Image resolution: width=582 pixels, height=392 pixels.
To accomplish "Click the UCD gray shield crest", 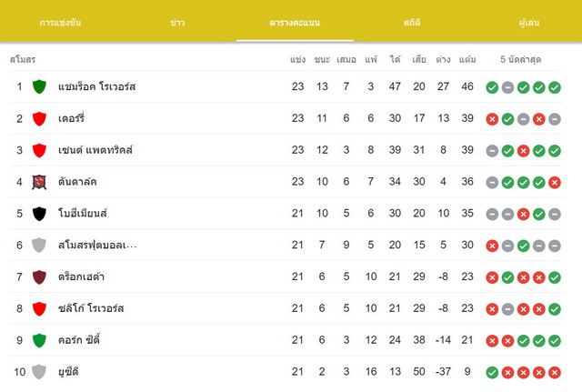I will (x=39, y=372).
